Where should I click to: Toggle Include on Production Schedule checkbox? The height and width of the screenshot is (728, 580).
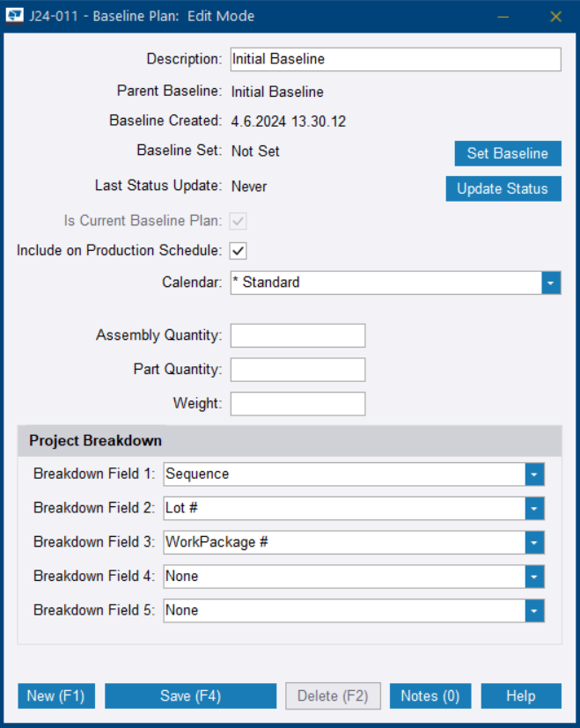pyautogui.click(x=239, y=251)
